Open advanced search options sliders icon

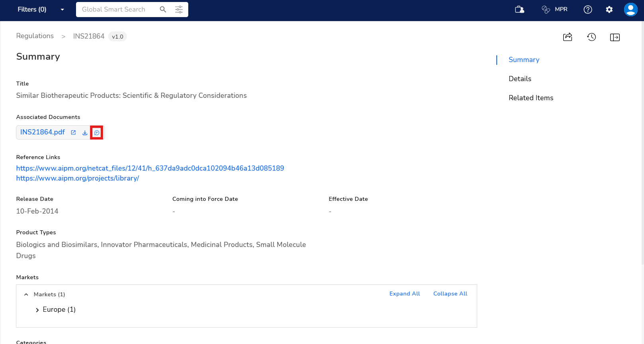179,10
